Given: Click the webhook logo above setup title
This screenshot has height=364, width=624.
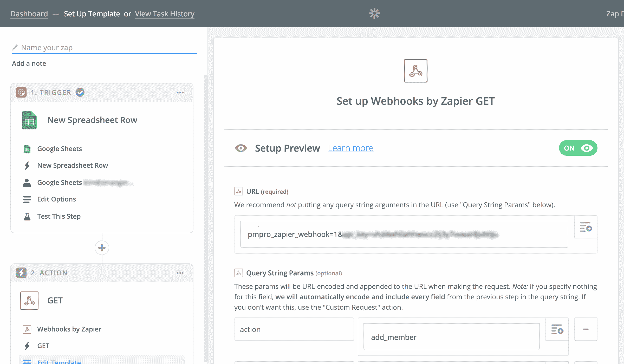Looking at the screenshot, I should (415, 71).
